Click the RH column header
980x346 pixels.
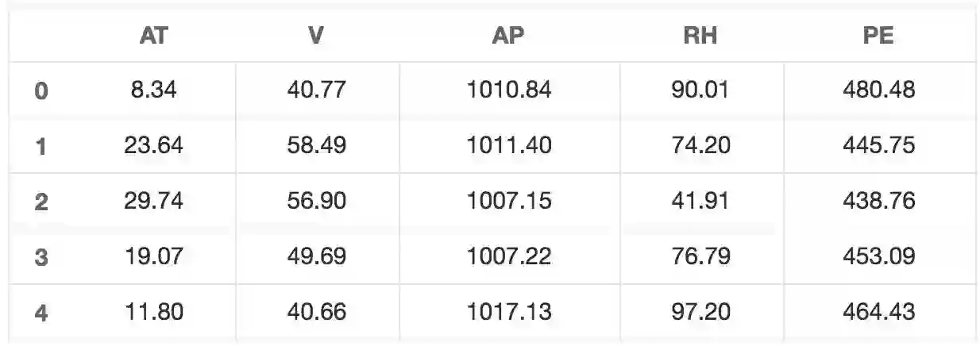700,37
